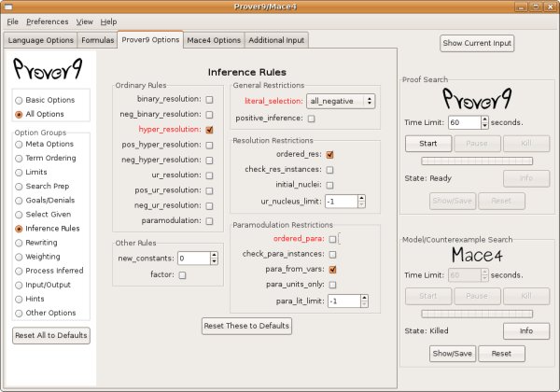This screenshot has height=392, width=560.
Task: Click the window menu icon in title bar
Action: [8, 7]
